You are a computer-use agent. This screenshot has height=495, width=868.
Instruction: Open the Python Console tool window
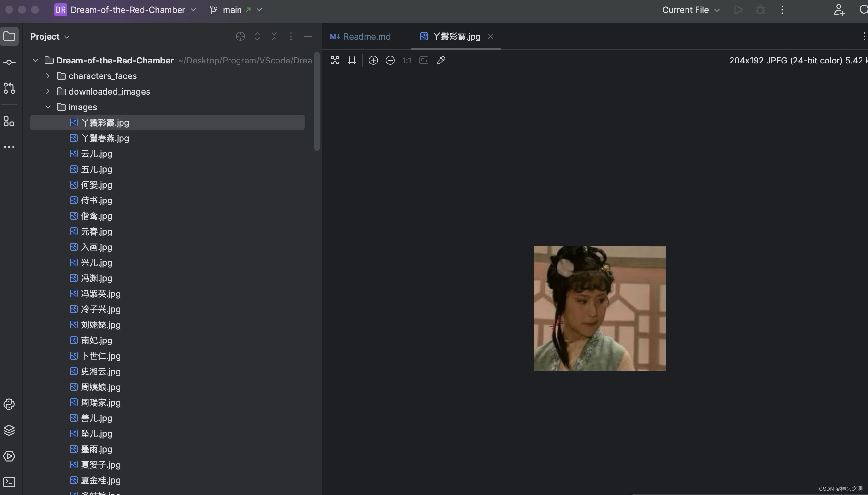[9, 404]
